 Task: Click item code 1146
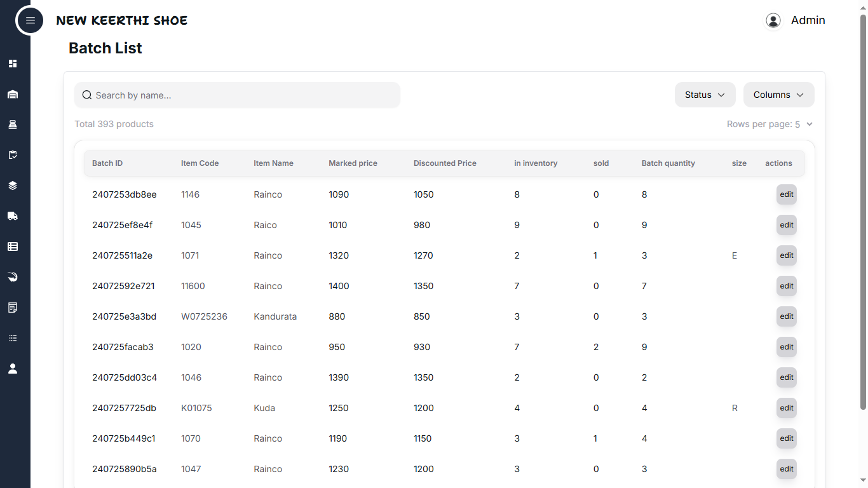tap(191, 194)
